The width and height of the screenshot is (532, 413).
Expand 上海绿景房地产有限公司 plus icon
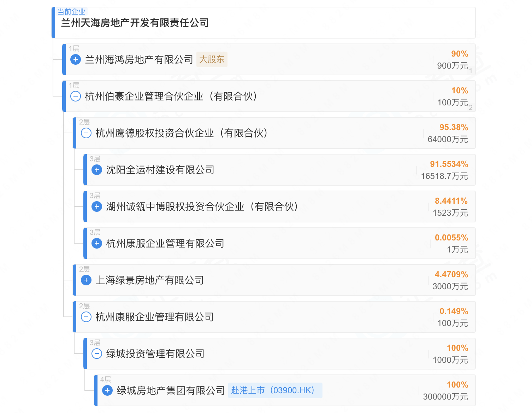[86, 280]
